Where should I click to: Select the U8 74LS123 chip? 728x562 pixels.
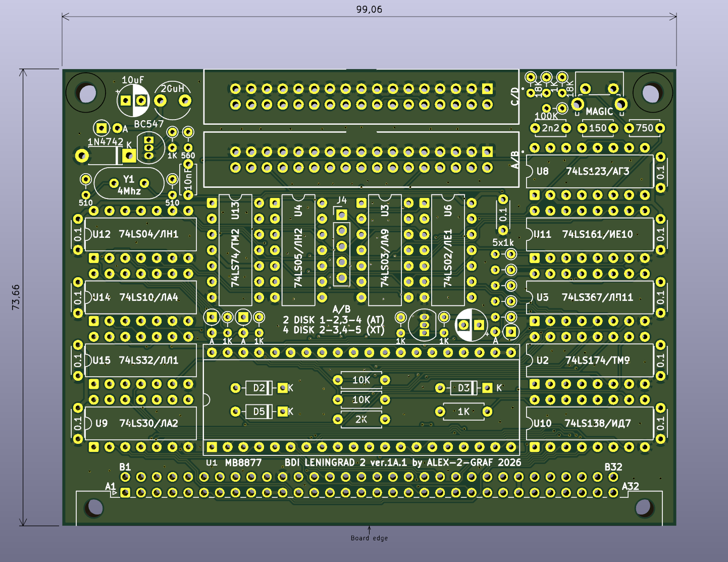[589, 172]
